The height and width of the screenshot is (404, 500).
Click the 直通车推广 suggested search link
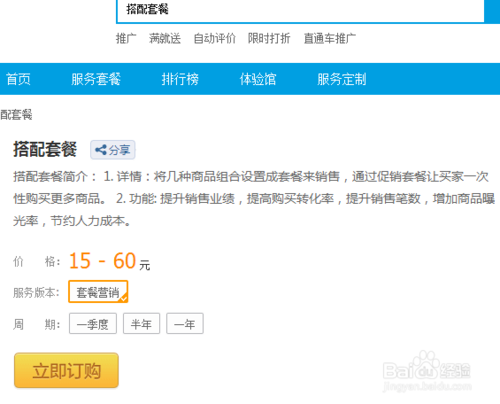[330, 38]
